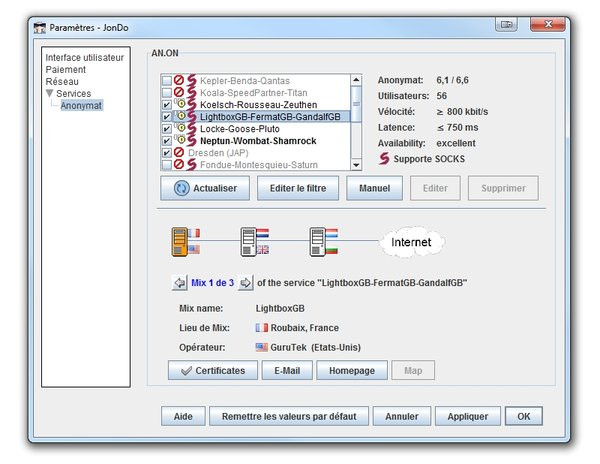This screenshot has height=464, width=600.
Task: Click the Internet cloud icon
Action: point(412,242)
